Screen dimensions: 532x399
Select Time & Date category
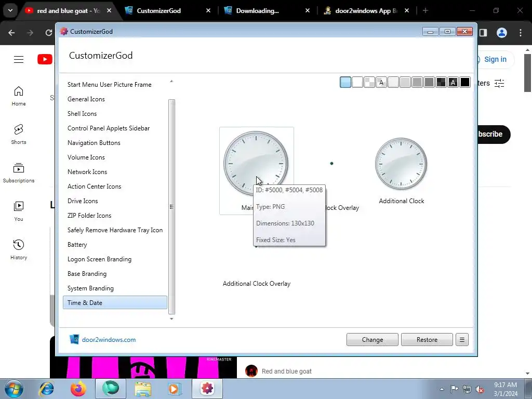tap(115, 303)
